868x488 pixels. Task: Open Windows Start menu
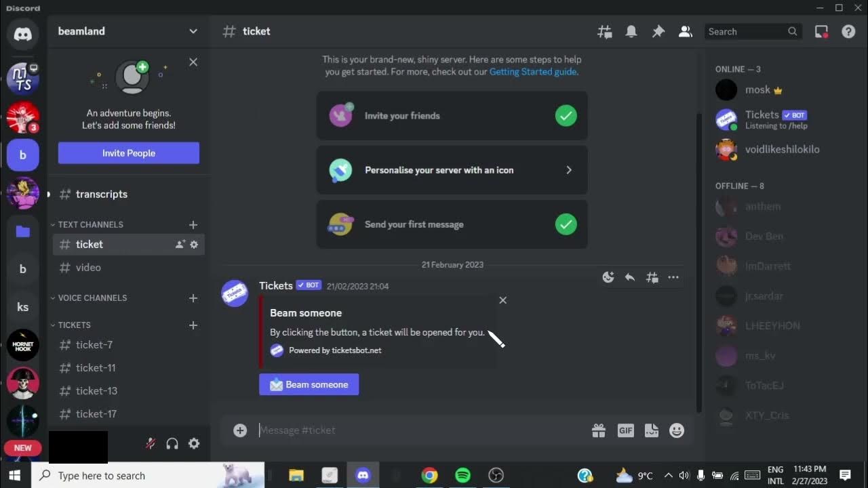coord(15,476)
